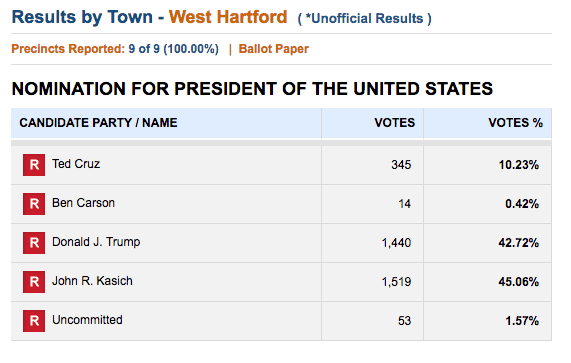
Task: Click John R. Kasich in the table
Action: coord(92,281)
